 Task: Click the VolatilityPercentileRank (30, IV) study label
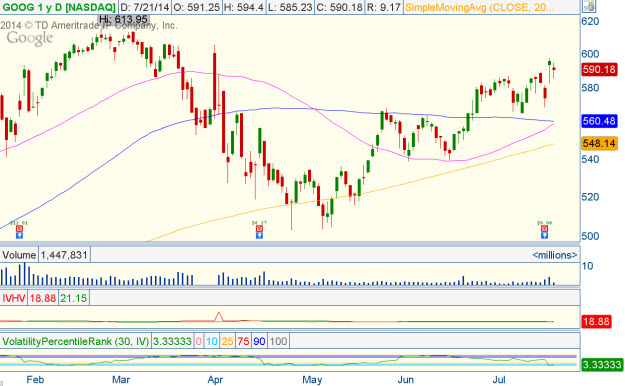[76, 341]
